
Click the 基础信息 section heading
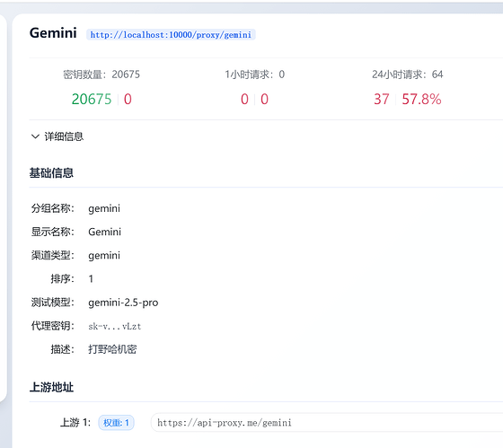coord(51,173)
